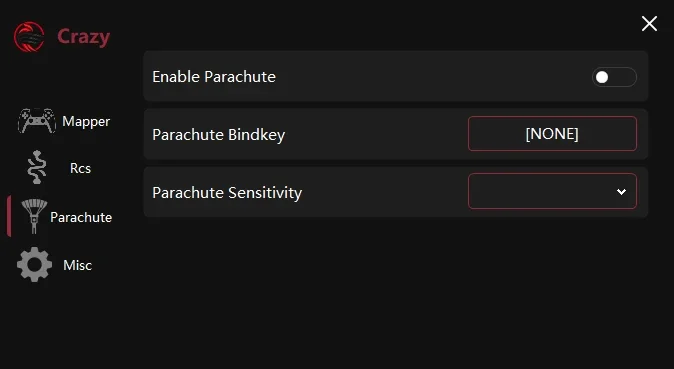Screen dimensions: 674x369
Task: Close the window with the X icon
Action: click(649, 24)
